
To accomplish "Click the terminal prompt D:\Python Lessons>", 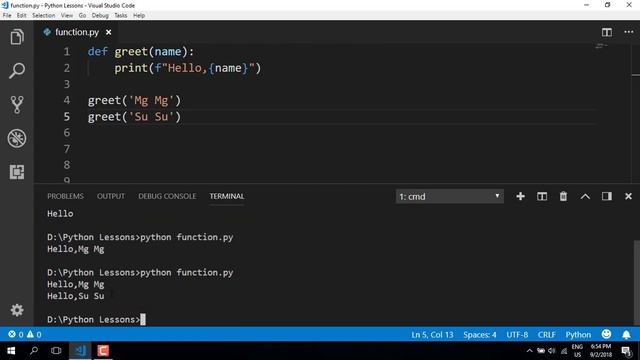I will [x=93, y=320].
